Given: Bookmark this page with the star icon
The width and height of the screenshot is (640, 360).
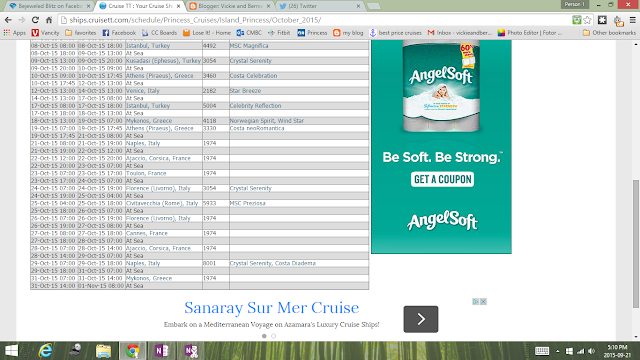Looking at the screenshot, I should click(587, 20).
